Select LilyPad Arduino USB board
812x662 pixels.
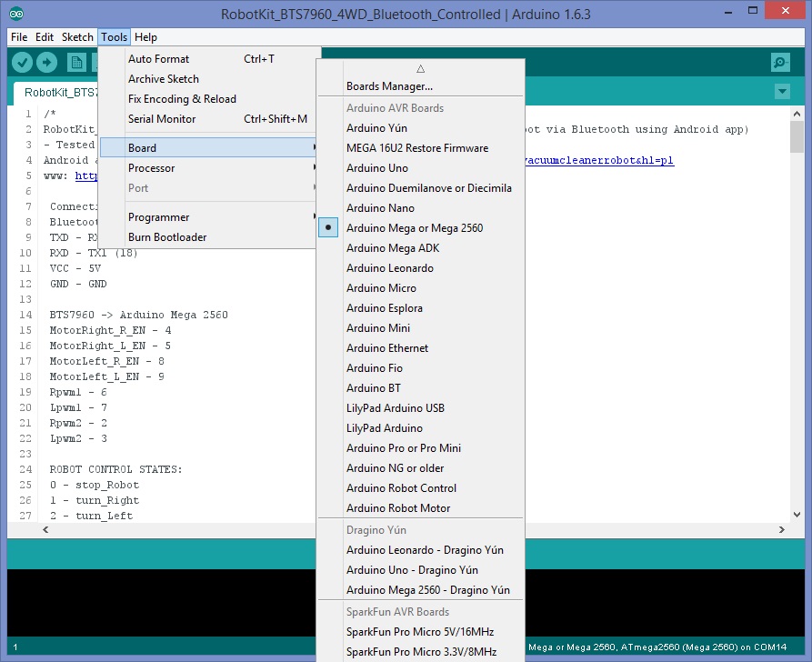[x=420, y=408]
